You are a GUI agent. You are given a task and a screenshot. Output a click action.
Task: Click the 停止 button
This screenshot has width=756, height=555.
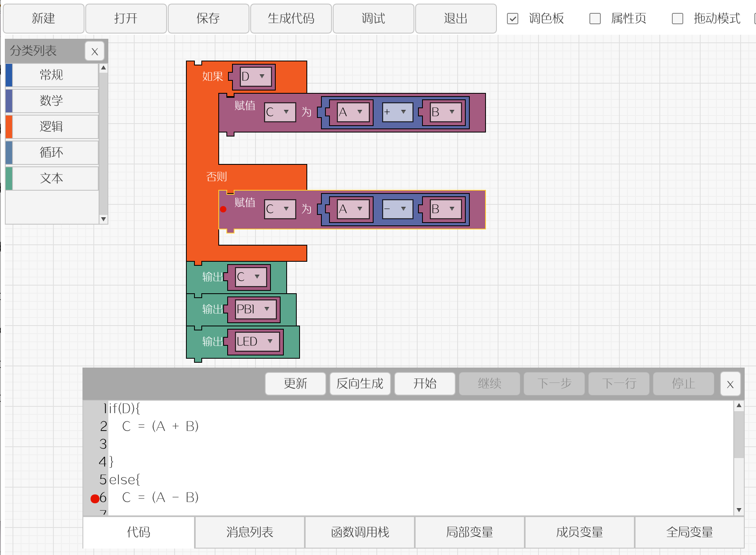pyautogui.click(x=684, y=383)
